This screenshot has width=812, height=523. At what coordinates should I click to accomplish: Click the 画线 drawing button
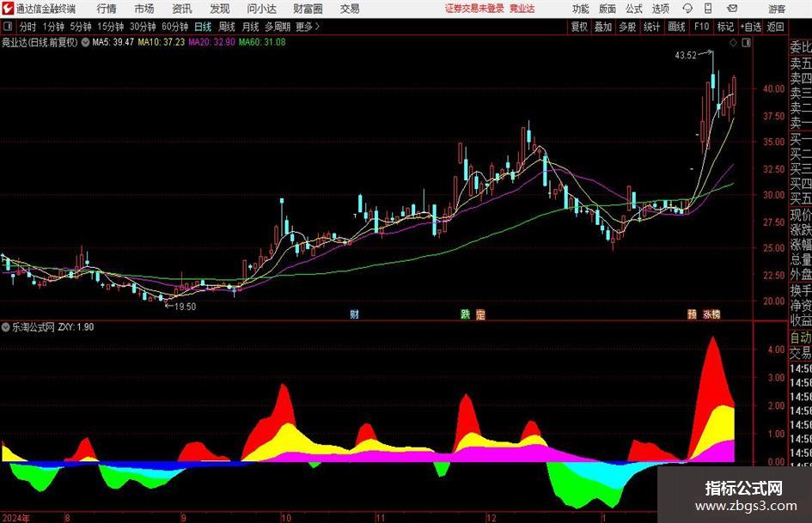[x=676, y=27]
